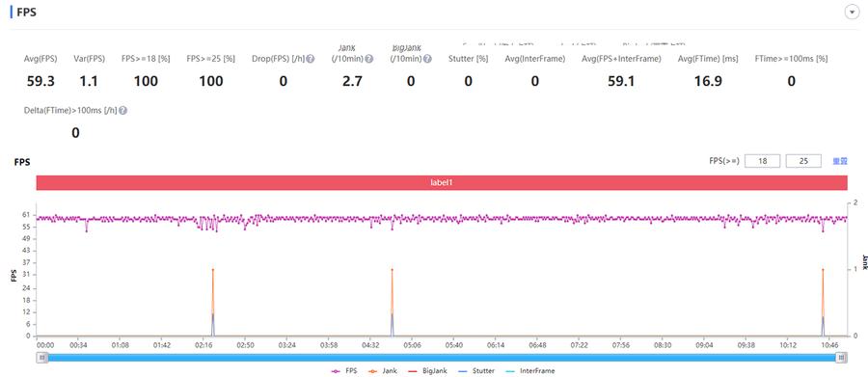Click the 05:06 time axis label
Image resolution: width=868 pixels, height=377 pixels.
point(412,345)
